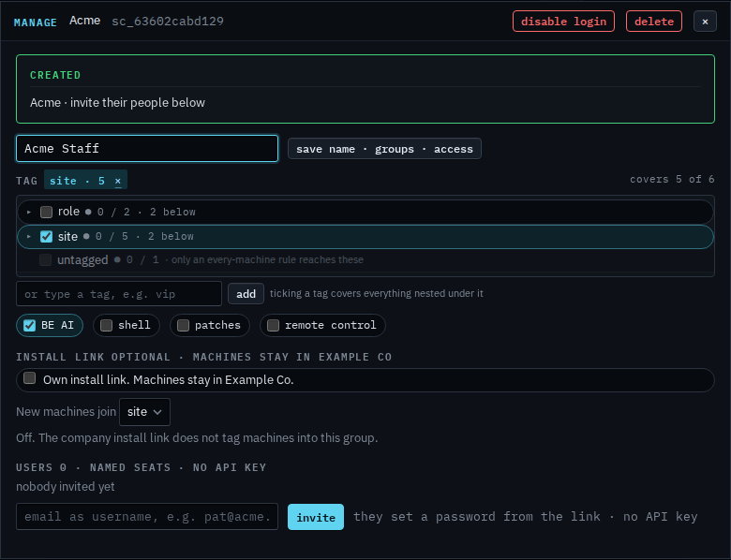
Task: Untick the site checkbox
Action: pos(46,237)
